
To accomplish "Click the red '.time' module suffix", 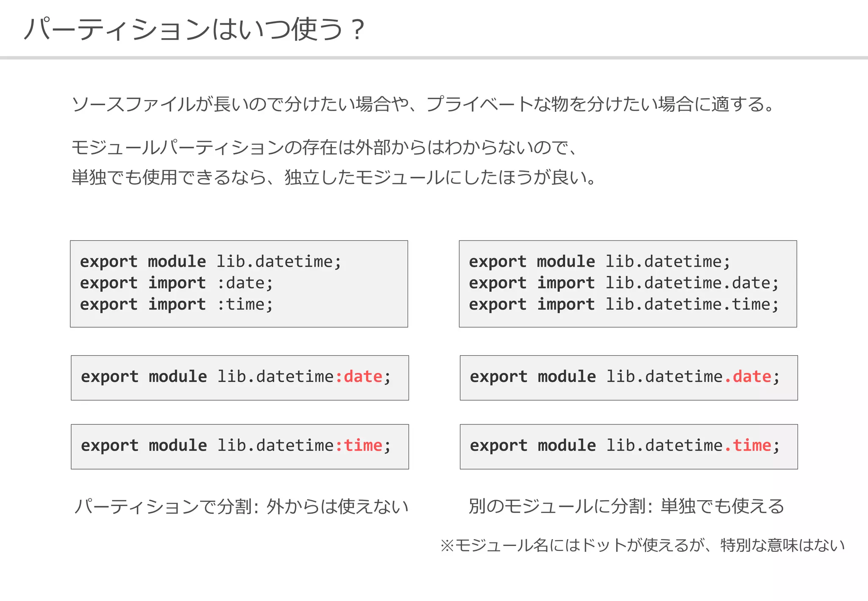I will pos(748,445).
